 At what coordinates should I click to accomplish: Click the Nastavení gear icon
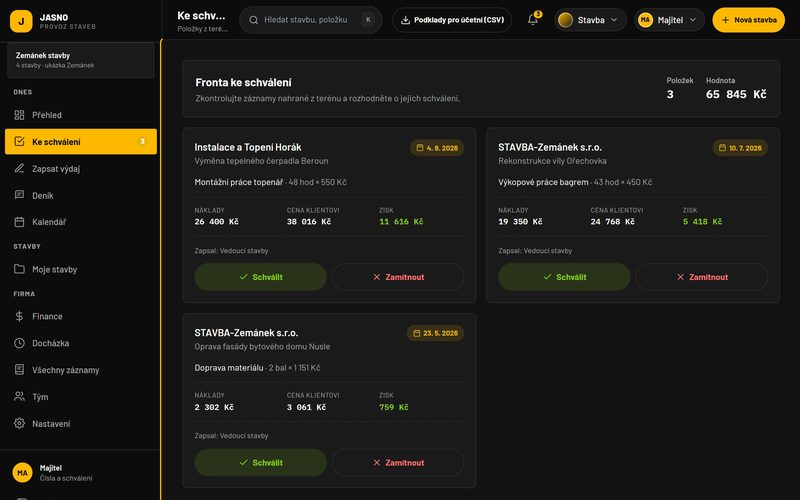pyautogui.click(x=19, y=423)
